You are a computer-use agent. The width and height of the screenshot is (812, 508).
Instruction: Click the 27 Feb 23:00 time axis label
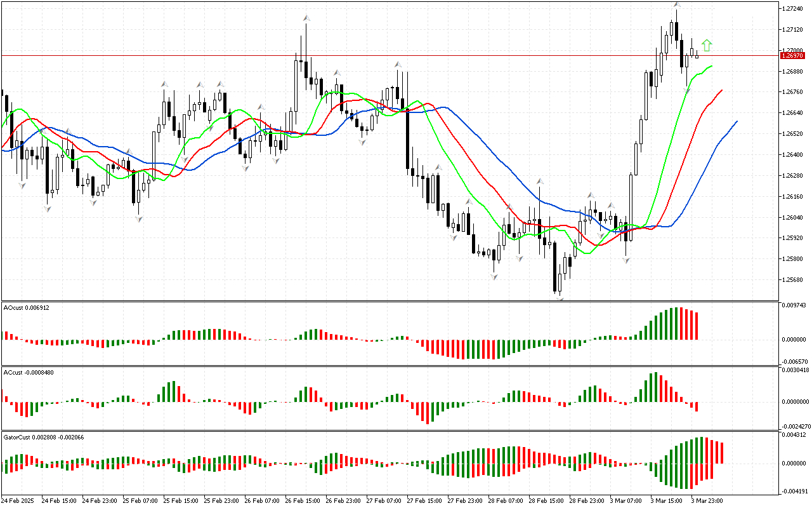coord(465,501)
